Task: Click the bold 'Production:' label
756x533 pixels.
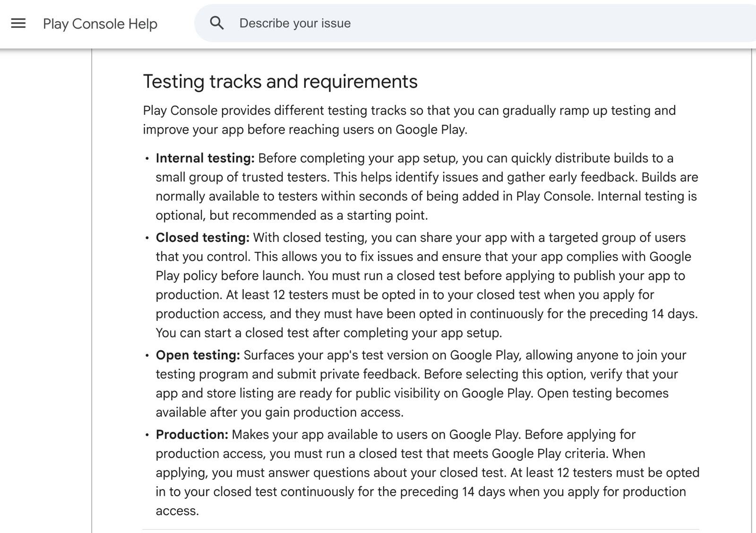Action: coord(192,434)
